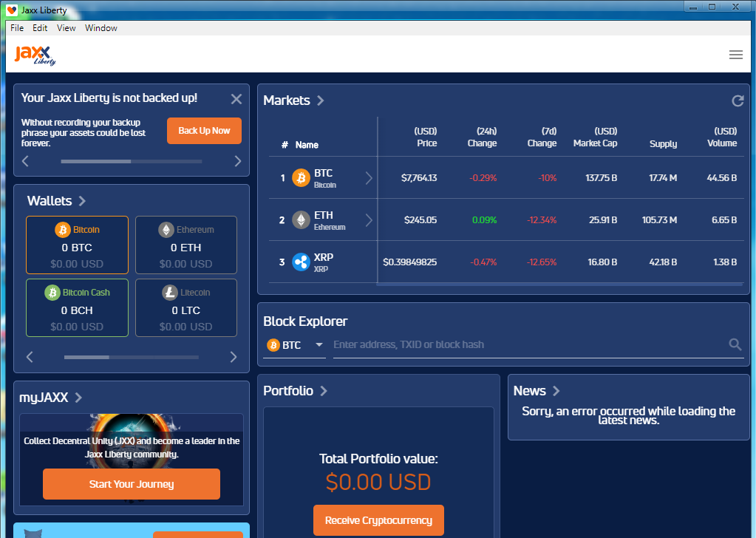Refresh the Markets panel
This screenshot has width=756, height=538.
pos(738,101)
